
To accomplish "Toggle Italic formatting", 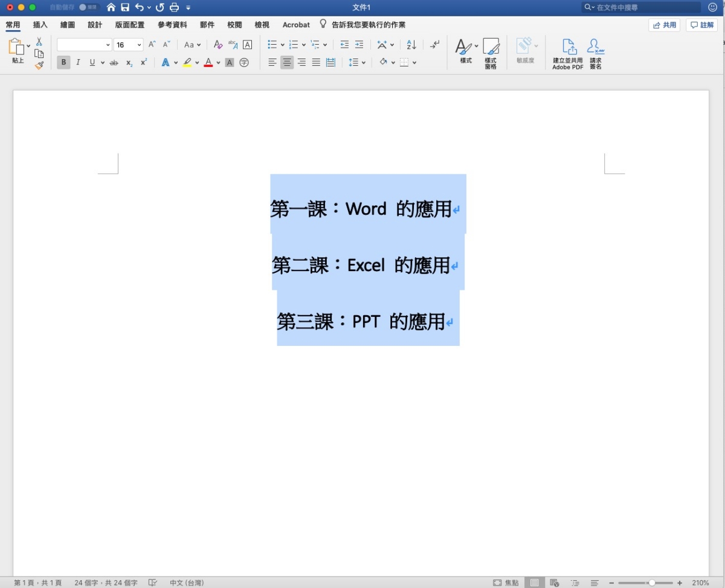I will [78, 62].
